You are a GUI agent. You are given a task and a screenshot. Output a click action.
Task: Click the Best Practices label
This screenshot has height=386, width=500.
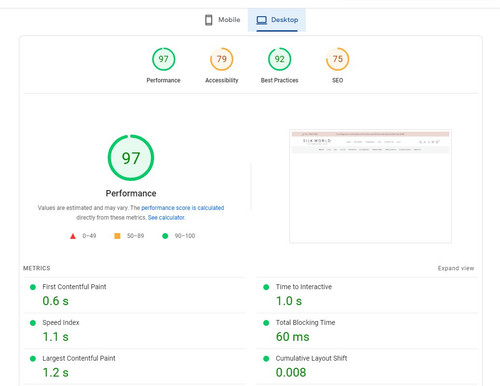[x=280, y=80]
